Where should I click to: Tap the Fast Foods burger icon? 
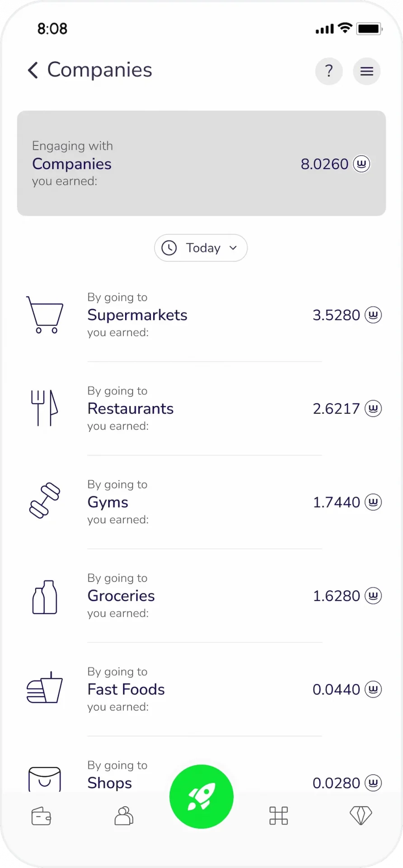45,687
